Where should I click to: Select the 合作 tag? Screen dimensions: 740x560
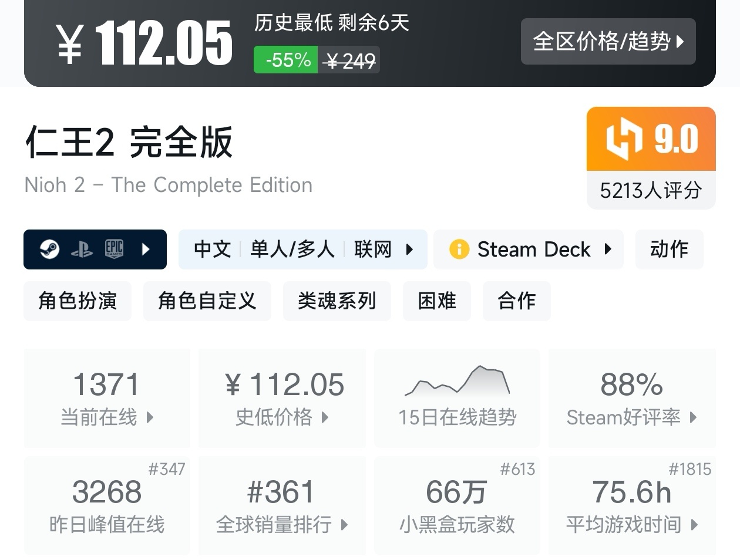[x=517, y=301]
